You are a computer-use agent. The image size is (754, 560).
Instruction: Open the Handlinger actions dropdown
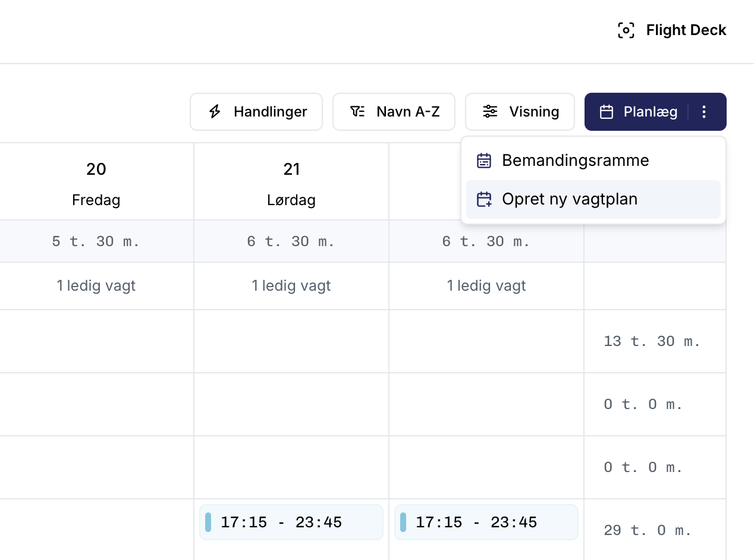(256, 112)
